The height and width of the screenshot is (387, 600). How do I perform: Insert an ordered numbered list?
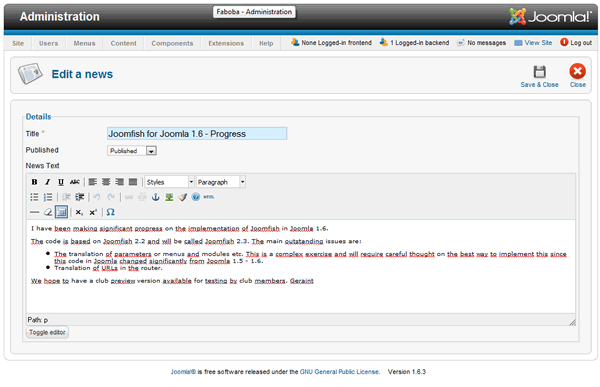[48, 197]
